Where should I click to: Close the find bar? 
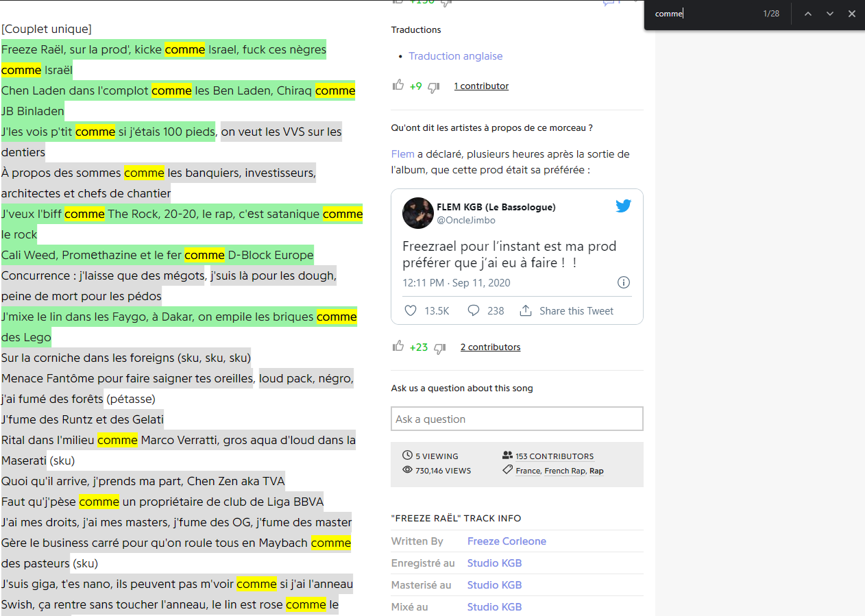click(852, 14)
